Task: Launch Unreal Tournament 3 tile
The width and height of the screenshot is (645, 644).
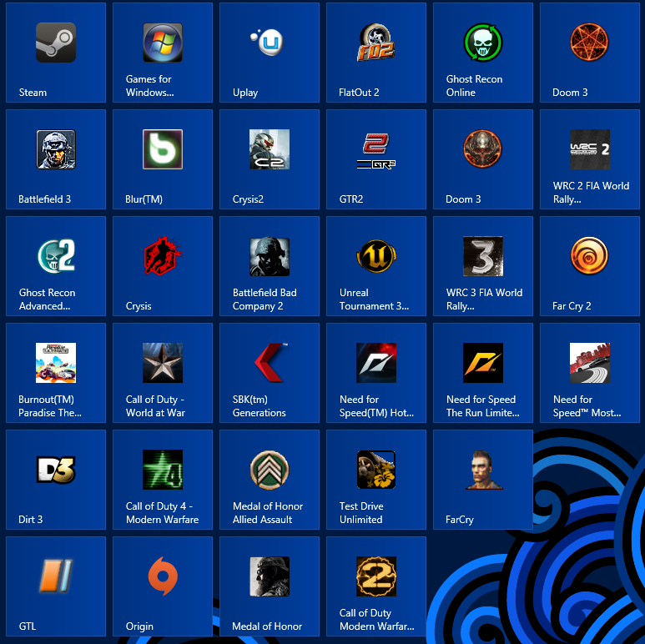Action: tap(376, 266)
